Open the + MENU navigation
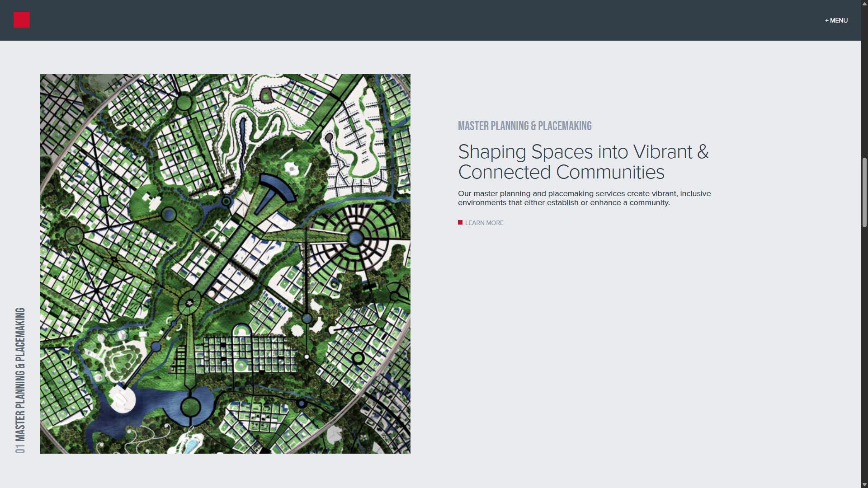This screenshot has height=488, width=868. point(836,20)
